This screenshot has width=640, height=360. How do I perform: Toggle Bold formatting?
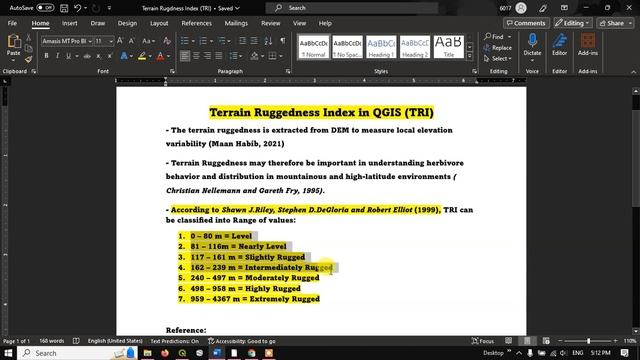pos(46,56)
